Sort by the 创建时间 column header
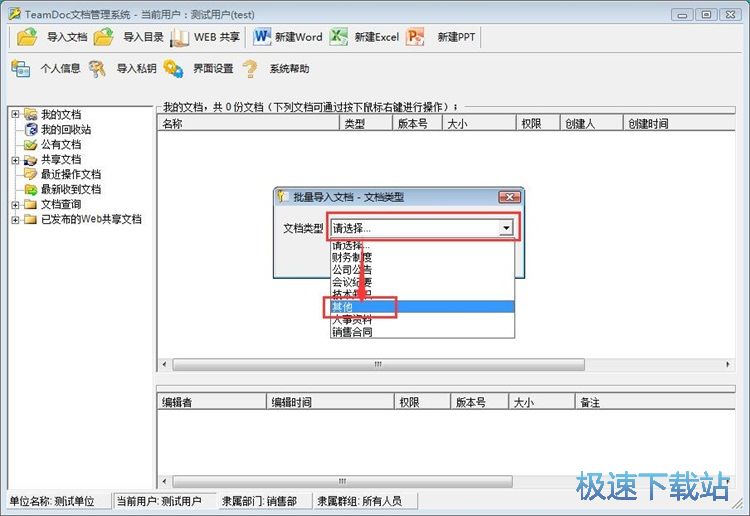750x516 pixels. click(679, 124)
